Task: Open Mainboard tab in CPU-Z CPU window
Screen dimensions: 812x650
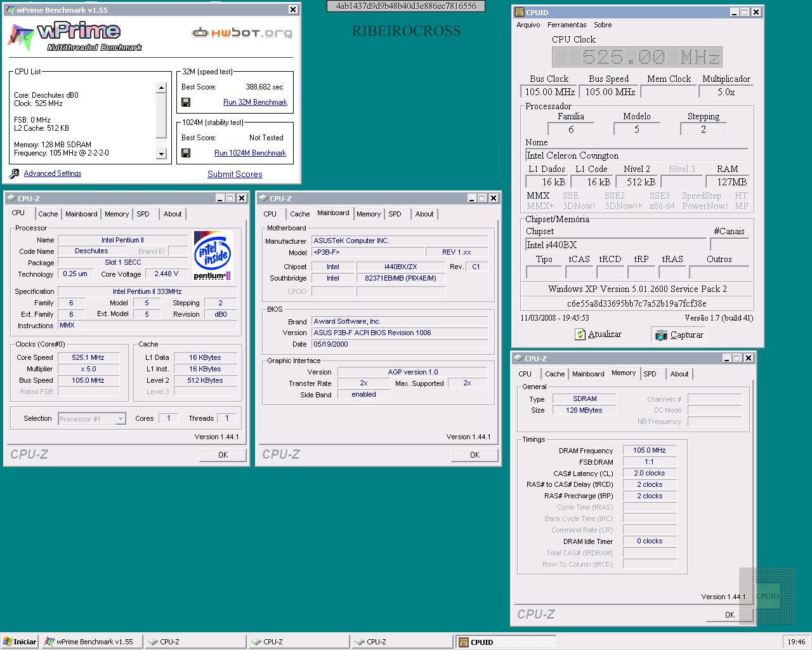Action: point(81,214)
